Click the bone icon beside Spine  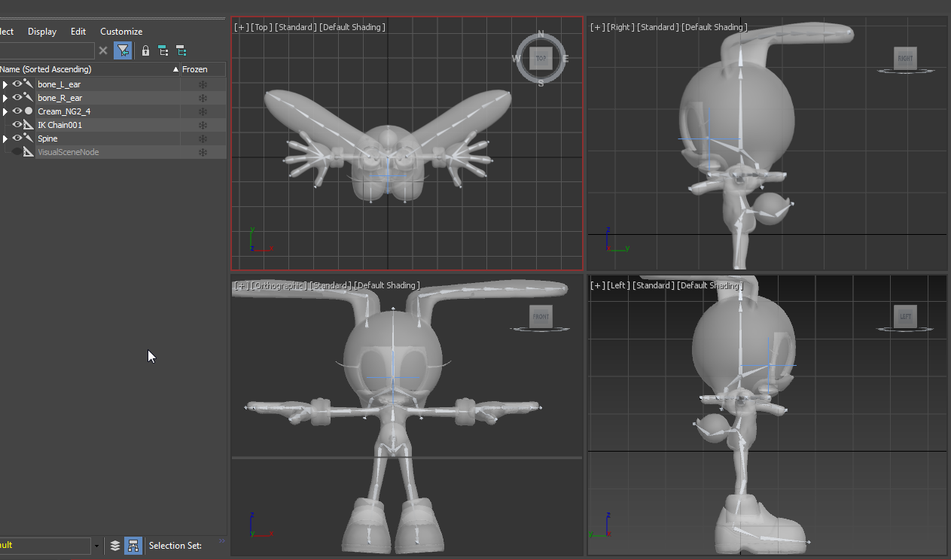point(29,138)
